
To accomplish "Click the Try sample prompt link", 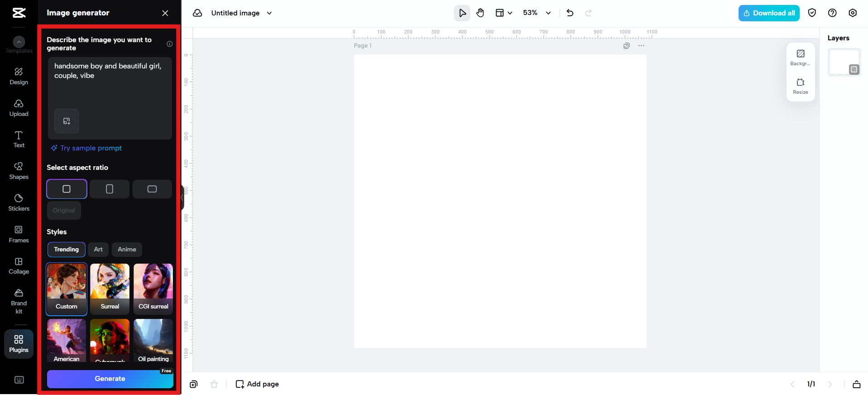I will point(86,148).
